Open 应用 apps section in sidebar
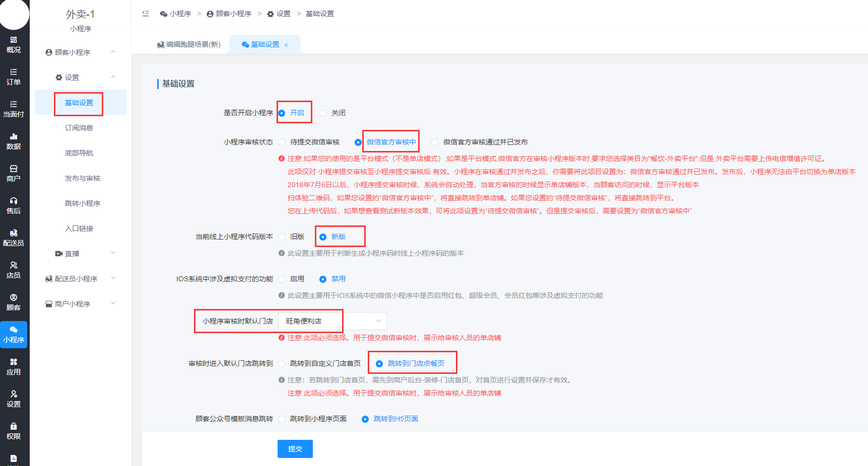This screenshot has width=868, height=466. click(x=14, y=367)
